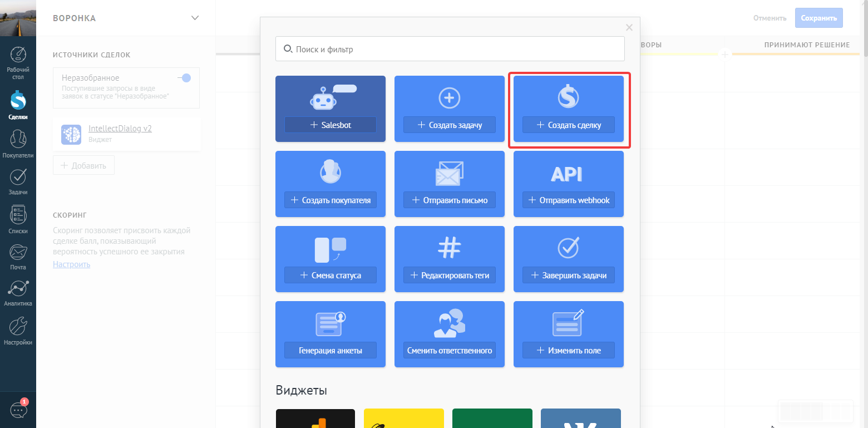Open Рабочий стол dashboard in sidebar
The width and height of the screenshot is (868, 428).
(x=18, y=63)
